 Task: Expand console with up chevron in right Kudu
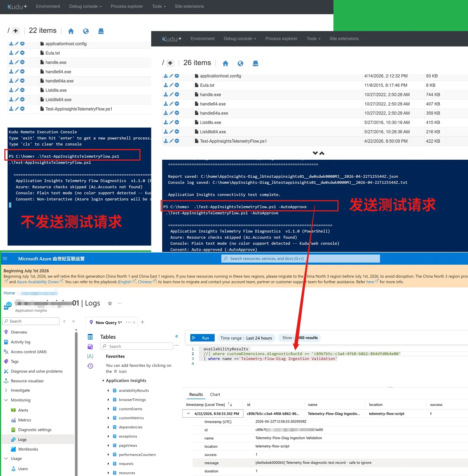[322, 153]
